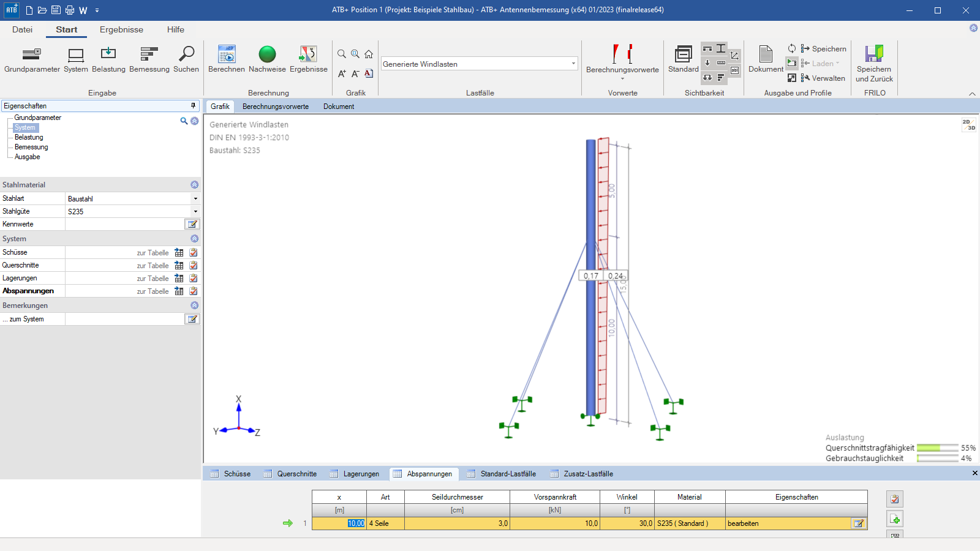Jump to table for Schüsse row
Screen dimensions: 980x551
179,252
